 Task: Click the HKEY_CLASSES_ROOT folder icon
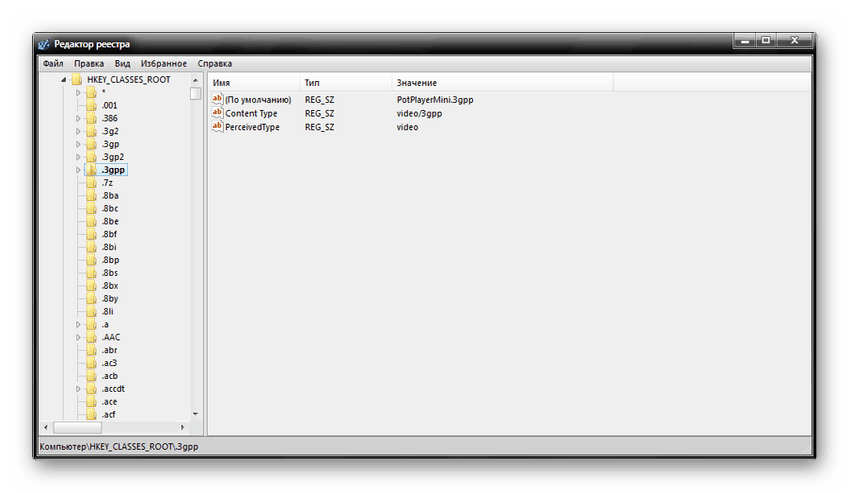coord(76,79)
